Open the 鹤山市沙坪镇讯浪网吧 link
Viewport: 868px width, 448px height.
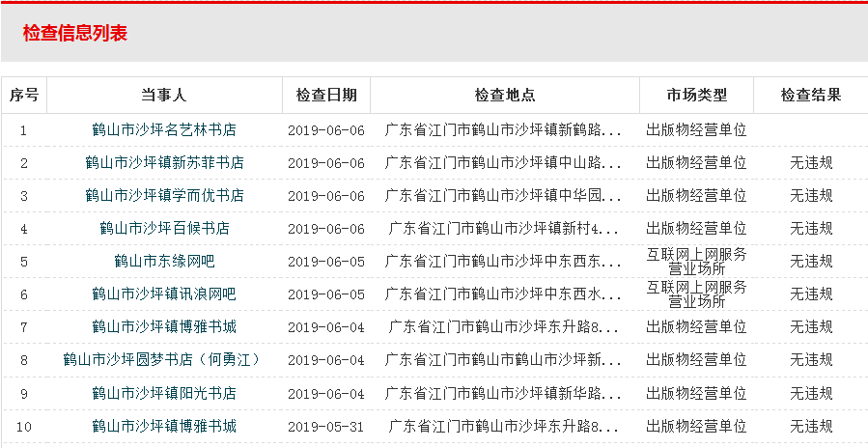pyautogui.click(x=164, y=294)
